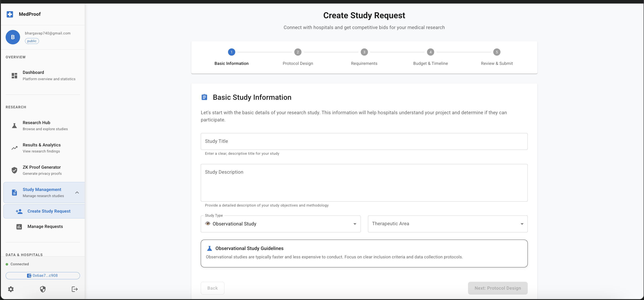Log out using the exit icon
The height and width of the screenshot is (300, 644).
[x=75, y=289]
